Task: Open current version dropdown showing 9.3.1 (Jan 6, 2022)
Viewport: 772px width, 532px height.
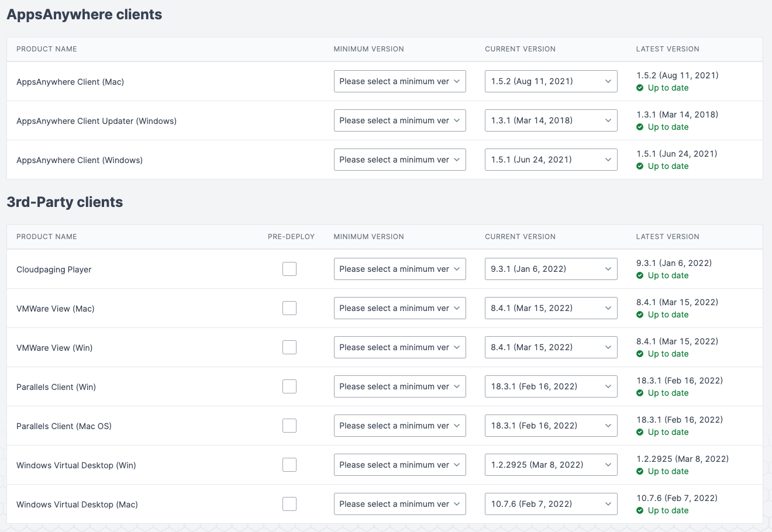Action: point(551,269)
